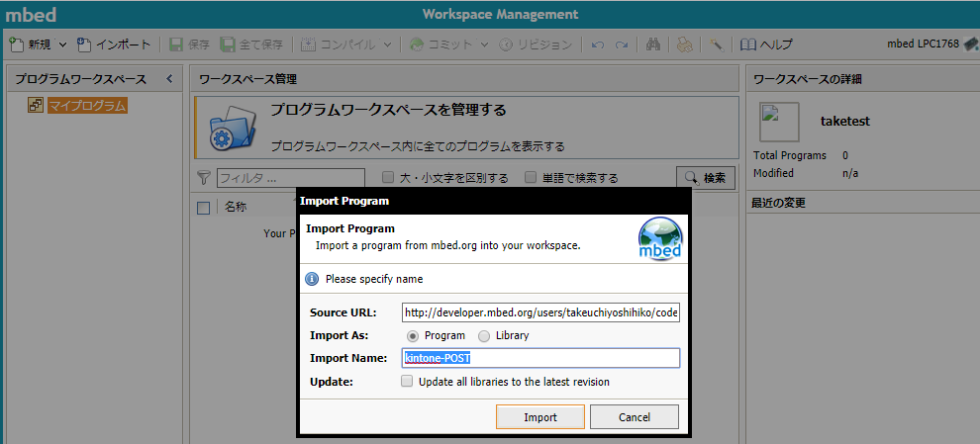
Task: Click the magic wand format icon
Action: coord(717,44)
